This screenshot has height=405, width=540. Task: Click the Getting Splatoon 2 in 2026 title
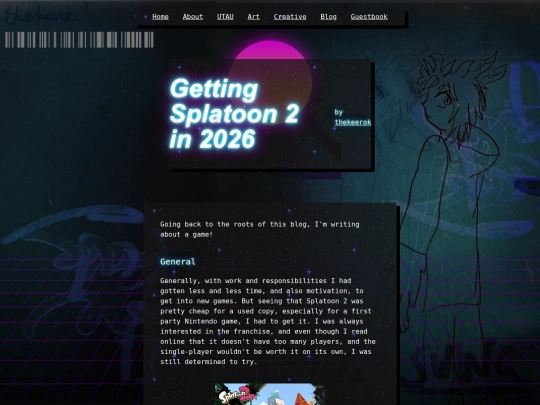235,114
